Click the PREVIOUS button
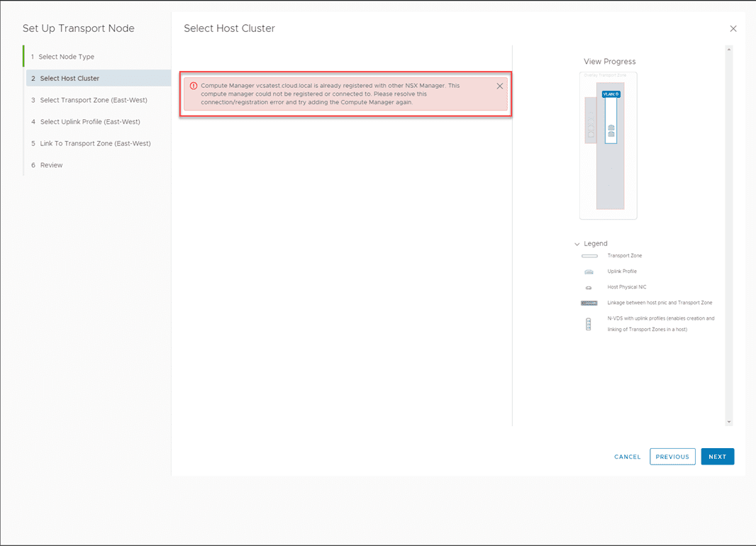The height and width of the screenshot is (546, 756). [x=672, y=457]
